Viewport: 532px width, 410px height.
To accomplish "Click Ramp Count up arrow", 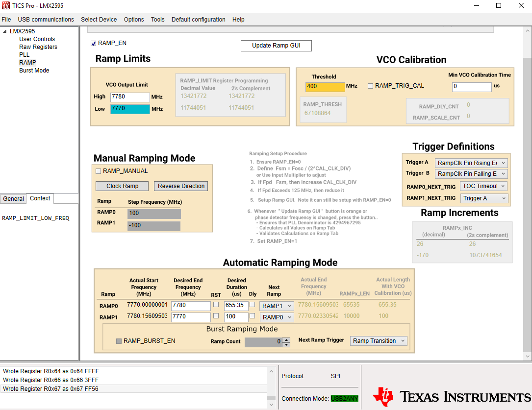I will coord(286,340).
